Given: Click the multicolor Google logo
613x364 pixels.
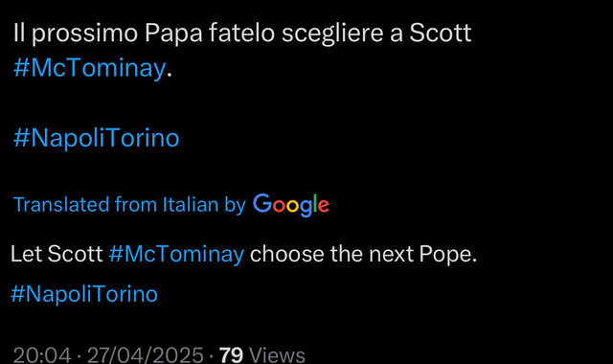Looking at the screenshot, I should 291,205.
